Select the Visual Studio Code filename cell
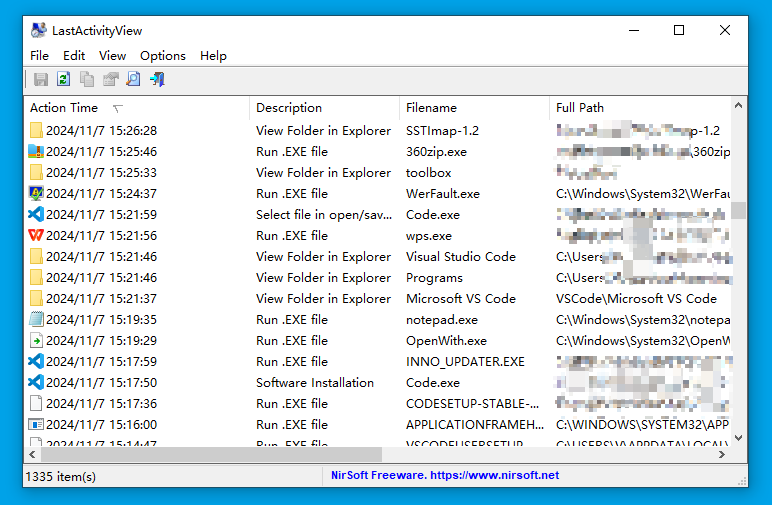The image size is (772, 505). coord(461,256)
